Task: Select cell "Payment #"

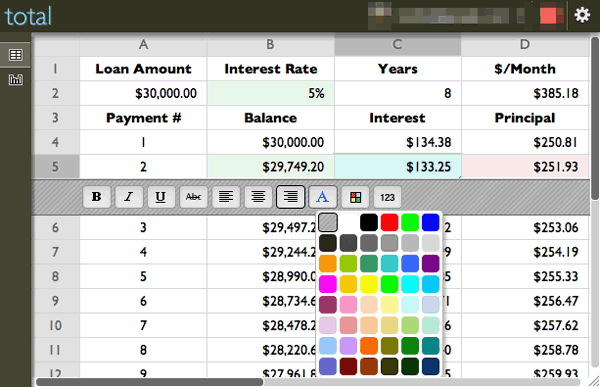Action: click(x=143, y=118)
